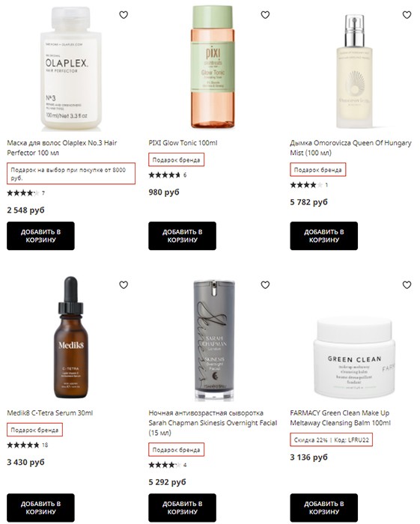Add PIXI Glow Tonic to cart
Viewport: 420px width, 524px height.
point(183,236)
